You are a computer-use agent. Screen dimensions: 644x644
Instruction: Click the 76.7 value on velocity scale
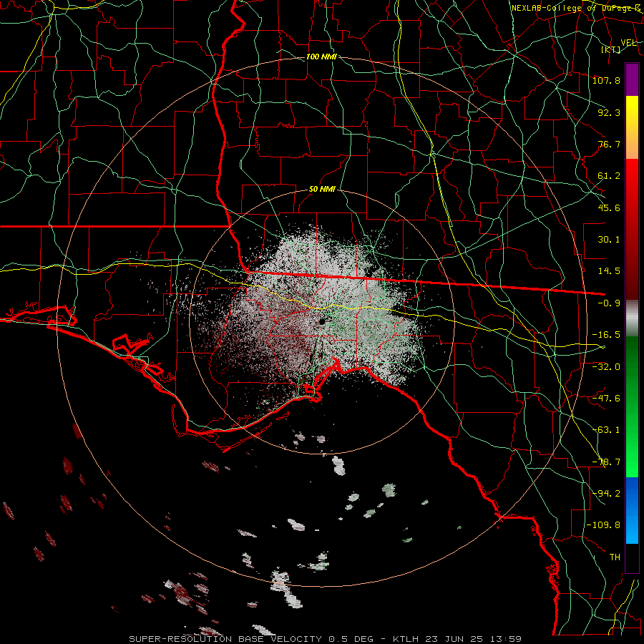(609, 144)
